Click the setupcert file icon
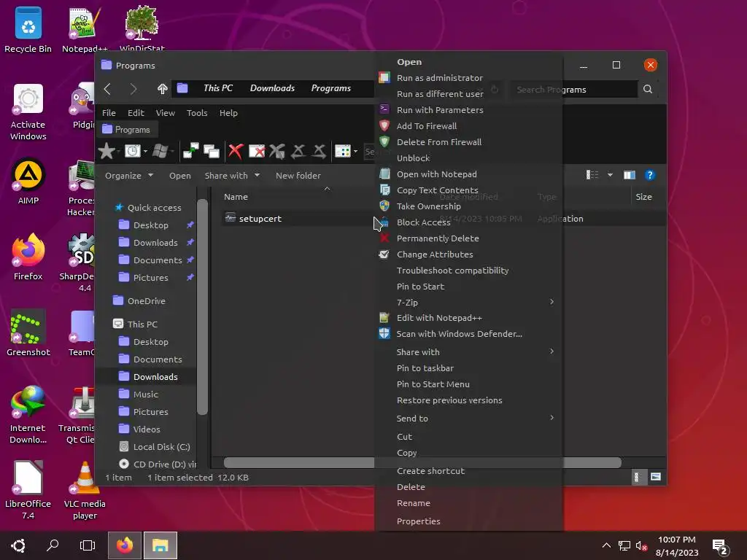 click(x=230, y=218)
